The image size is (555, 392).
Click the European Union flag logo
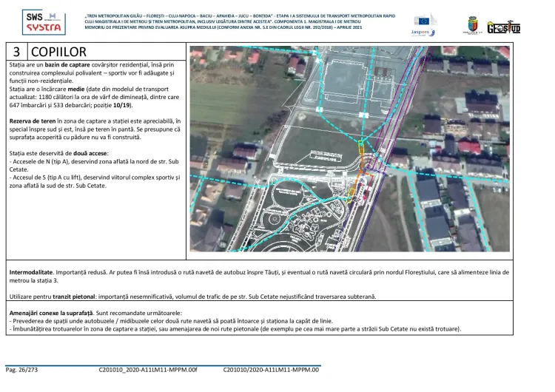tap(425, 20)
